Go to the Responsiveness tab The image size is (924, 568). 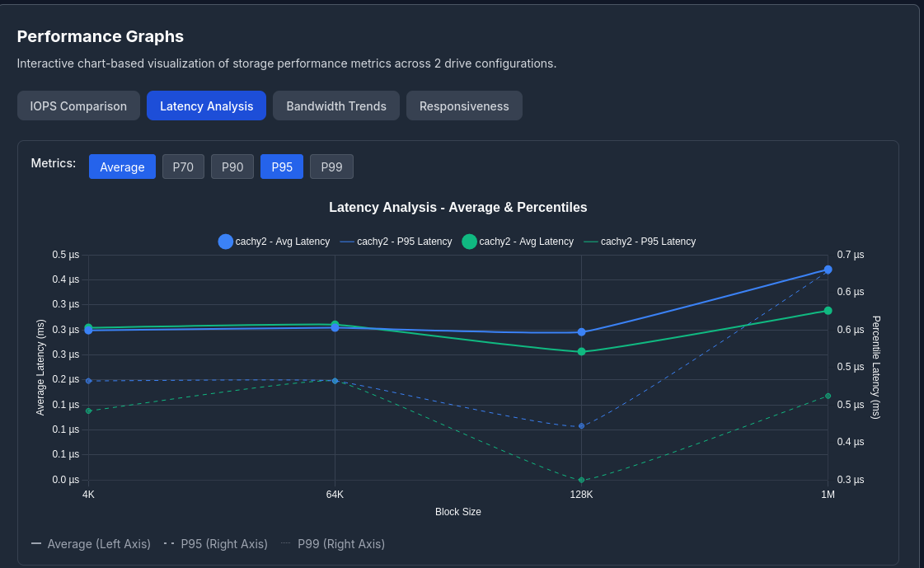click(464, 106)
